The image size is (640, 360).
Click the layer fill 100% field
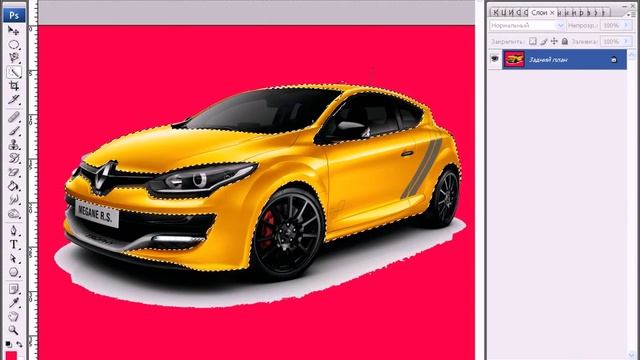(x=612, y=41)
